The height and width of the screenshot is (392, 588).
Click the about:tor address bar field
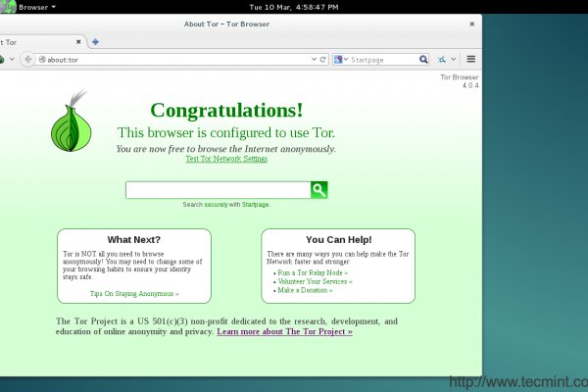(167, 59)
